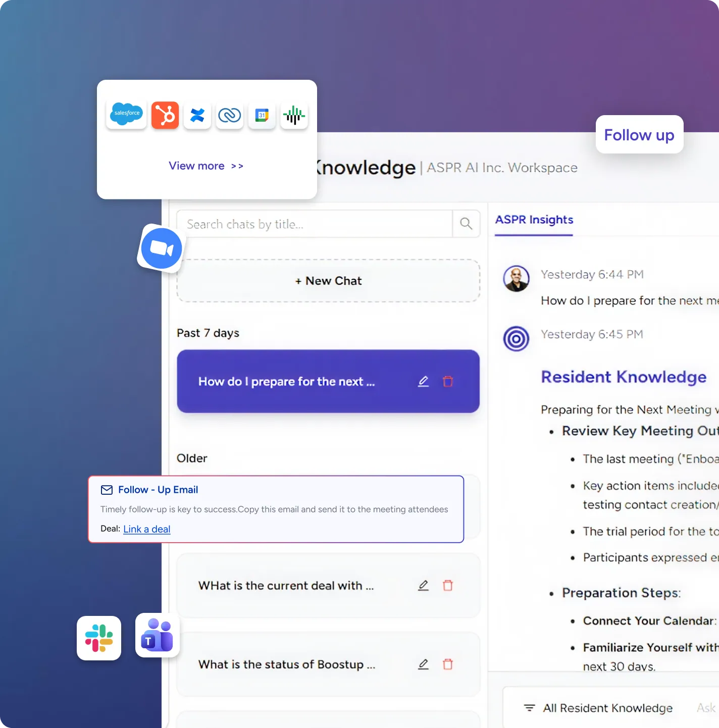Viewport: 719px width, 728px height.
Task: Click the 'Yesterday 6:45 PM' timestamp
Action: point(592,335)
